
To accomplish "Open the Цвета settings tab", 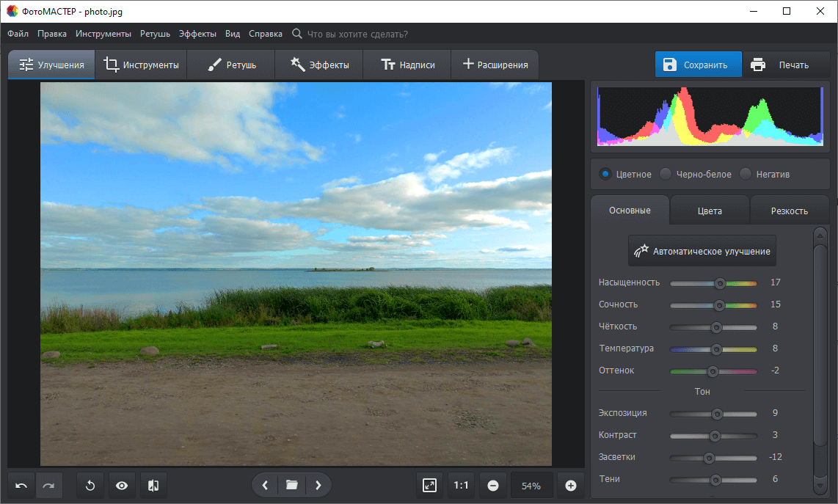I will click(x=710, y=211).
